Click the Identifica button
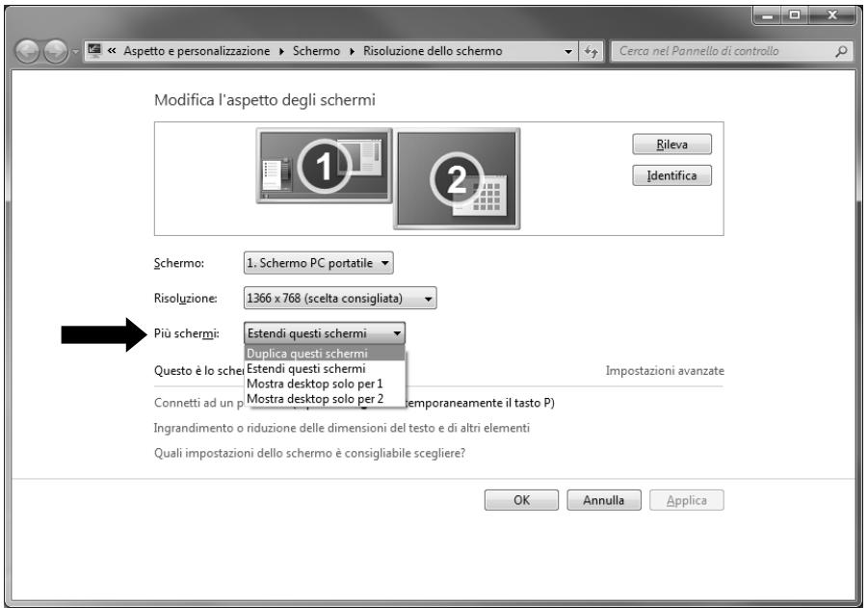This screenshot has height=608, width=868. (x=672, y=175)
